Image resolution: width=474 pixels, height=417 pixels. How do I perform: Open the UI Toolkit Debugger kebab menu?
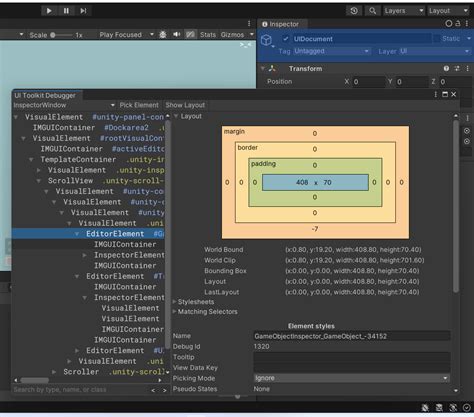[x=436, y=95]
